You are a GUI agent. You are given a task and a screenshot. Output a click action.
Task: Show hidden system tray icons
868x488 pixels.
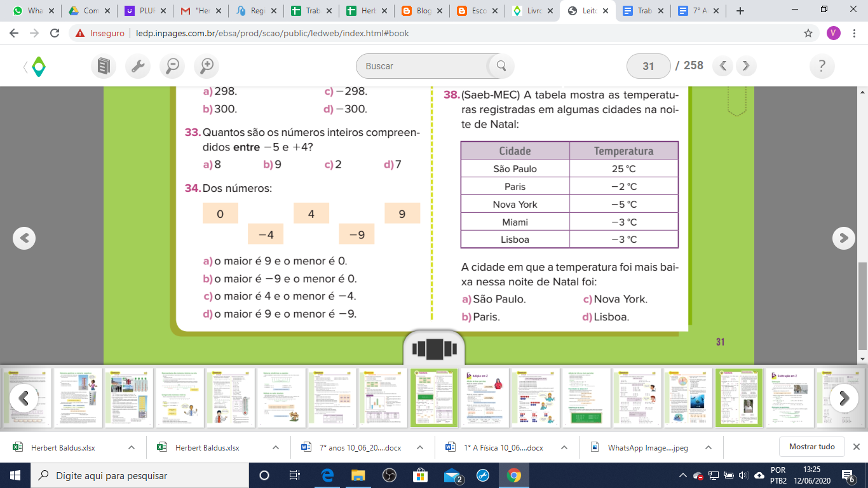point(683,475)
